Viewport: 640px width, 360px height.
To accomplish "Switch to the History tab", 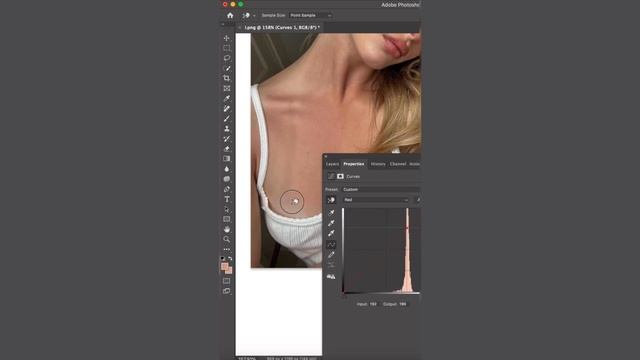I will 378,164.
